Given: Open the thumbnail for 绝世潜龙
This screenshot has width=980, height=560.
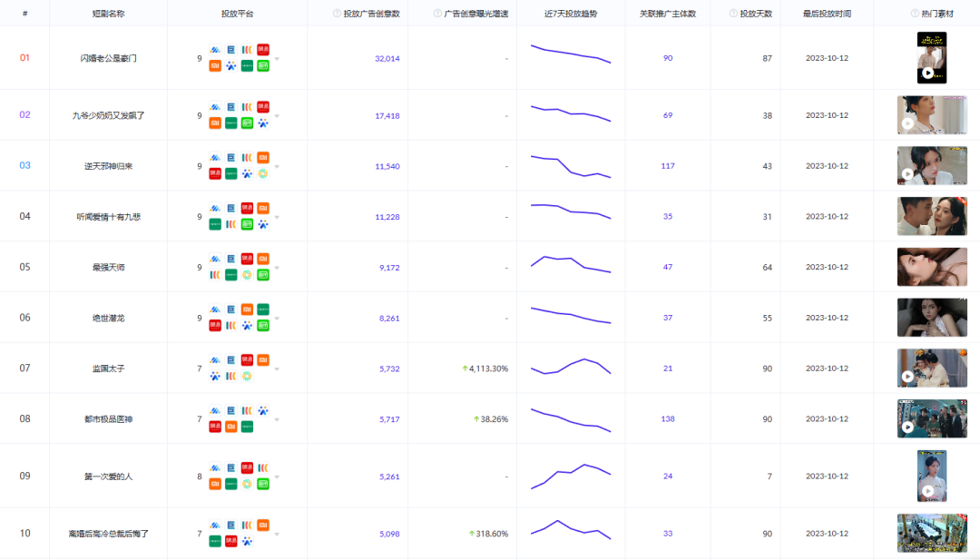Looking at the screenshot, I should [932, 318].
